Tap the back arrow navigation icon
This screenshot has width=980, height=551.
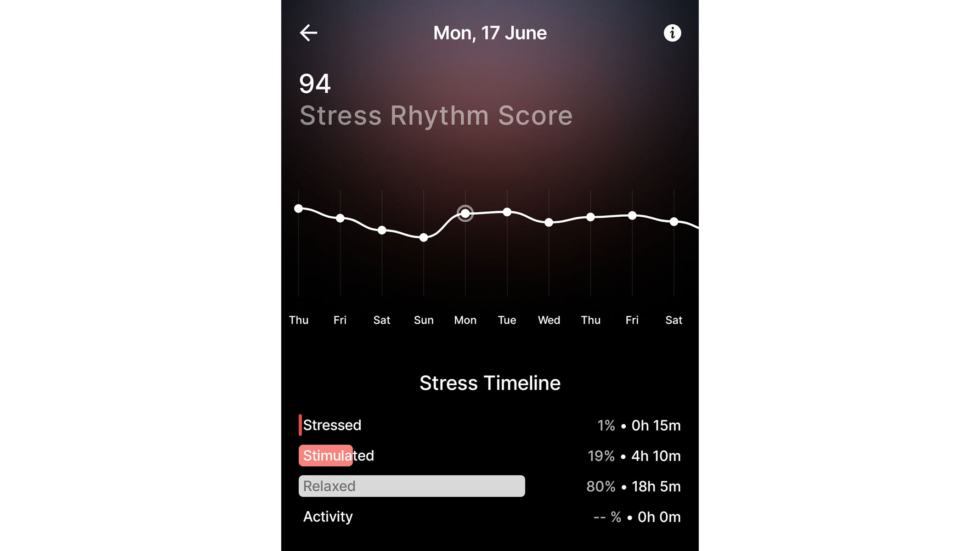click(x=308, y=32)
